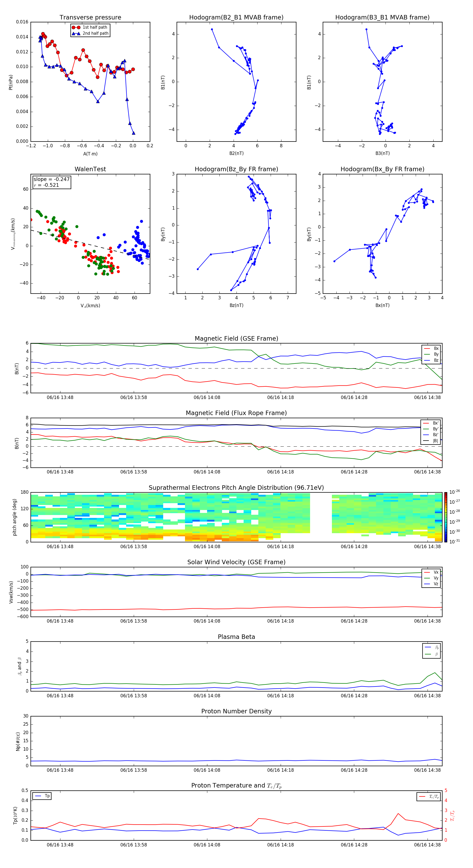Viewport: 473px width, 868px height.
Task: Click the 'Proton Temperature and Te/Tp' title
Action: pos(236,785)
